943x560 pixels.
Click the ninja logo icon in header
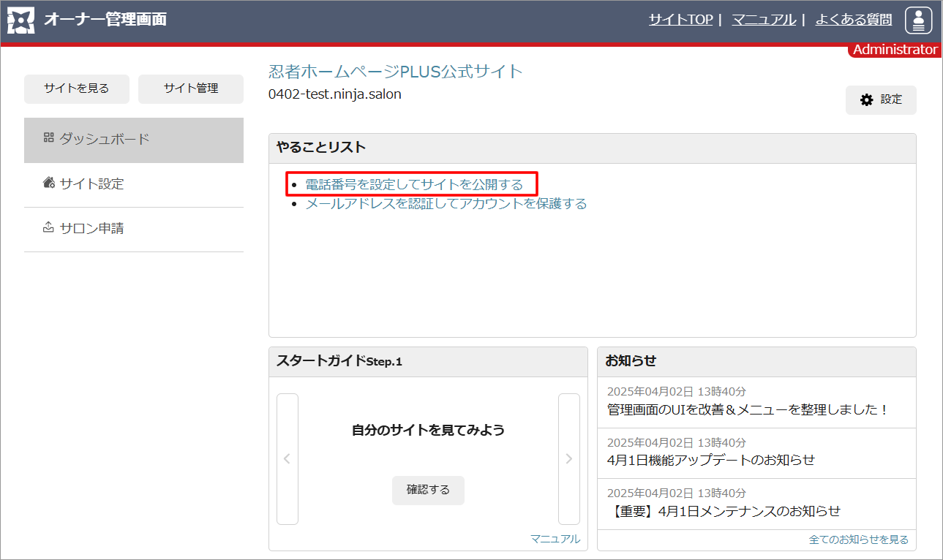pyautogui.click(x=20, y=21)
